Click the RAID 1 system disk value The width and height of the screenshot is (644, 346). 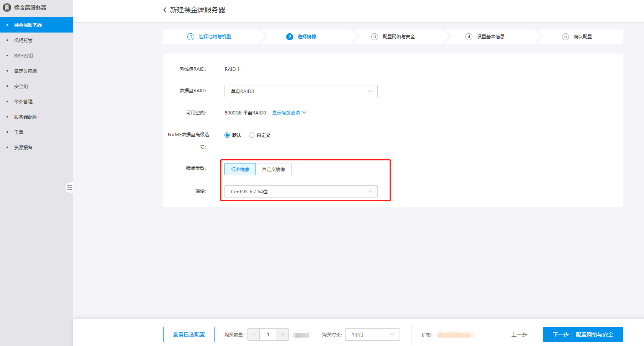click(232, 69)
